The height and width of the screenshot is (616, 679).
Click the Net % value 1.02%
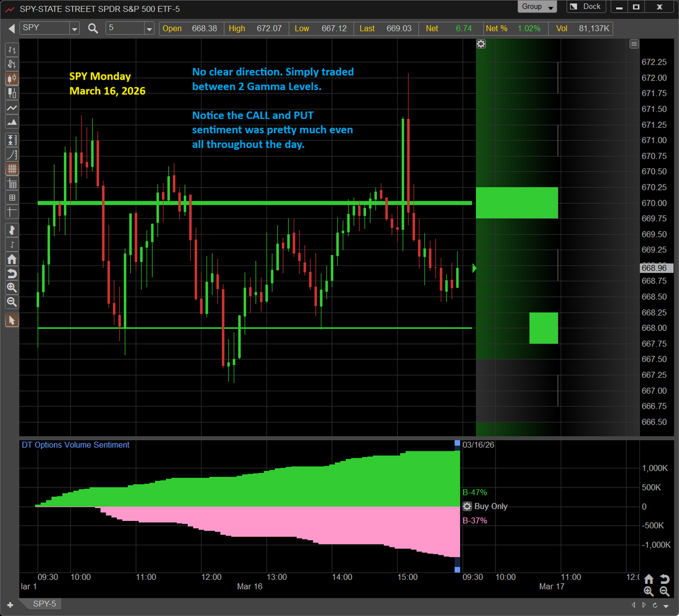click(529, 28)
